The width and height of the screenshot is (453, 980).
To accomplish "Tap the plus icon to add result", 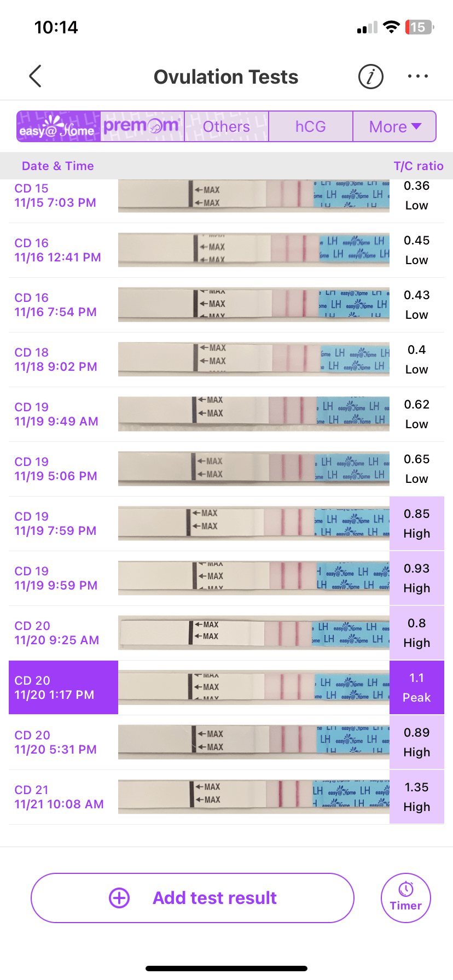I will 119,898.
